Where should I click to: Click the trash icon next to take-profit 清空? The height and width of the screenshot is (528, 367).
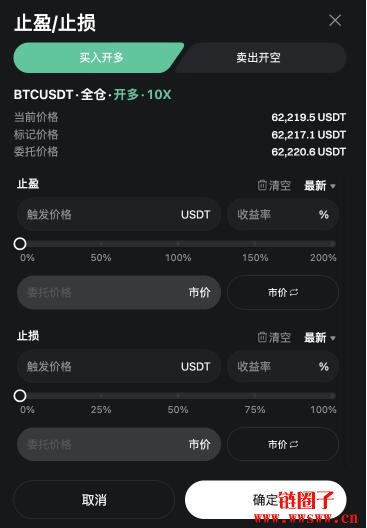coord(262,185)
